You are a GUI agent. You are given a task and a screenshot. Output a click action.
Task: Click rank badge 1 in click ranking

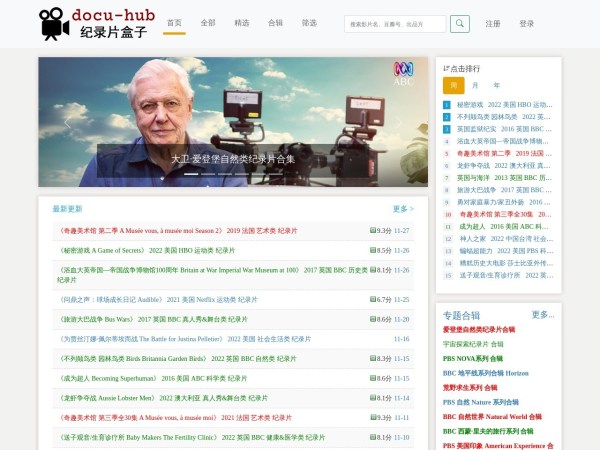(x=448, y=104)
